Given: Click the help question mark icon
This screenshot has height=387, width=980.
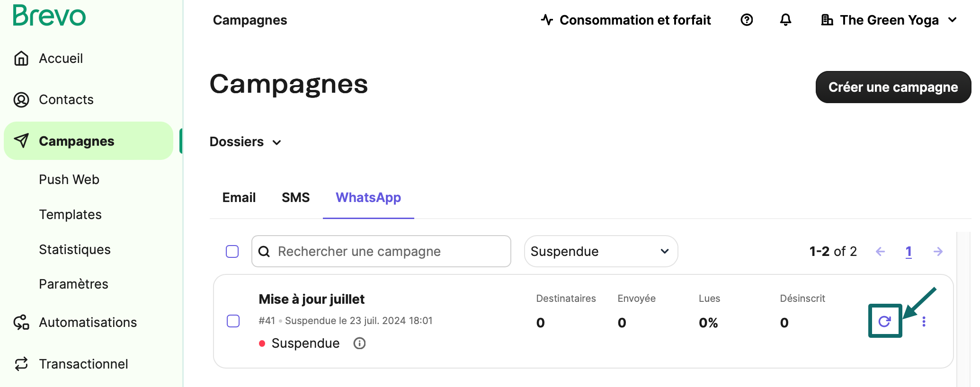Looking at the screenshot, I should (x=747, y=20).
